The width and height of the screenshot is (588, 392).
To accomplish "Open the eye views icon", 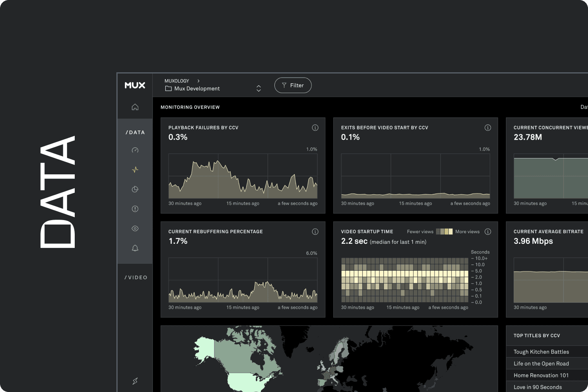I will 135,229.
